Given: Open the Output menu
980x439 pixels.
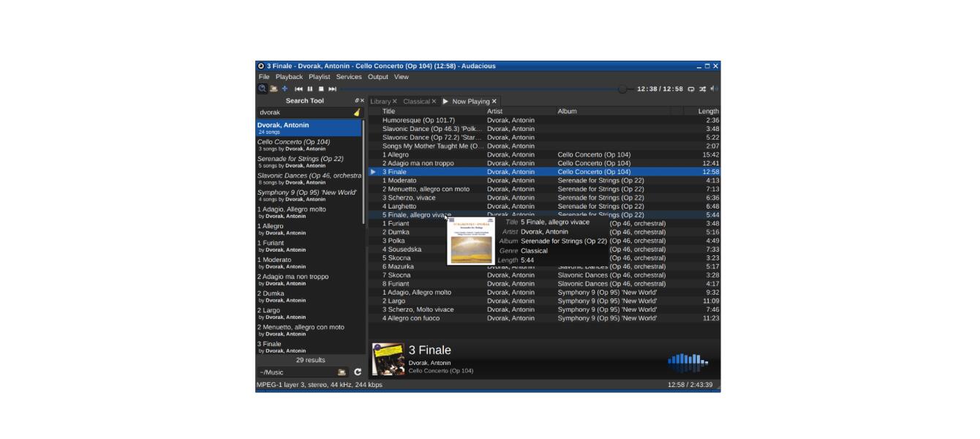Looking at the screenshot, I should tap(377, 77).
